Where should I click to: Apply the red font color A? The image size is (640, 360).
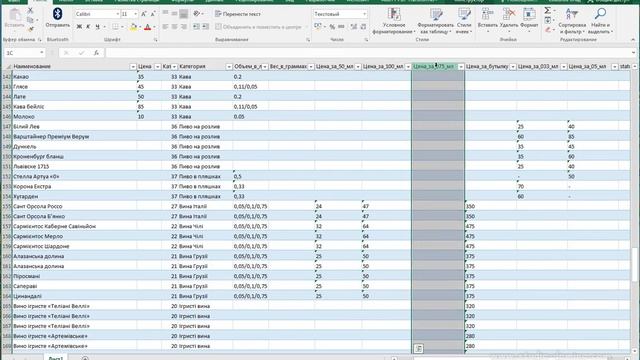click(x=148, y=27)
